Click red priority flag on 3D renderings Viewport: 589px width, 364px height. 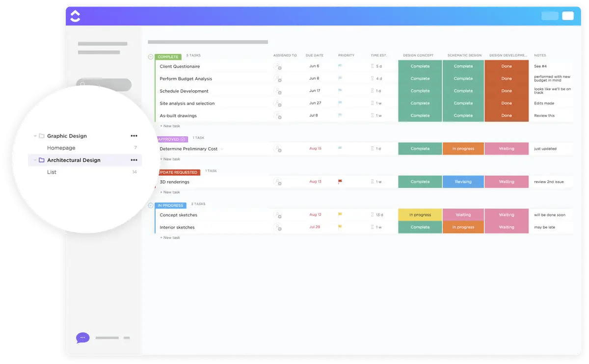point(340,182)
